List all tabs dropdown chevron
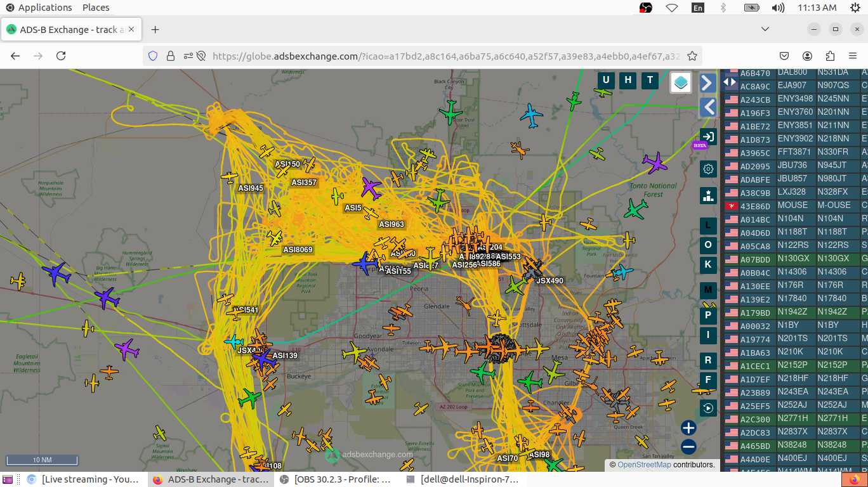Image resolution: width=868 pixels, height=487 pixels. (765, 29)
